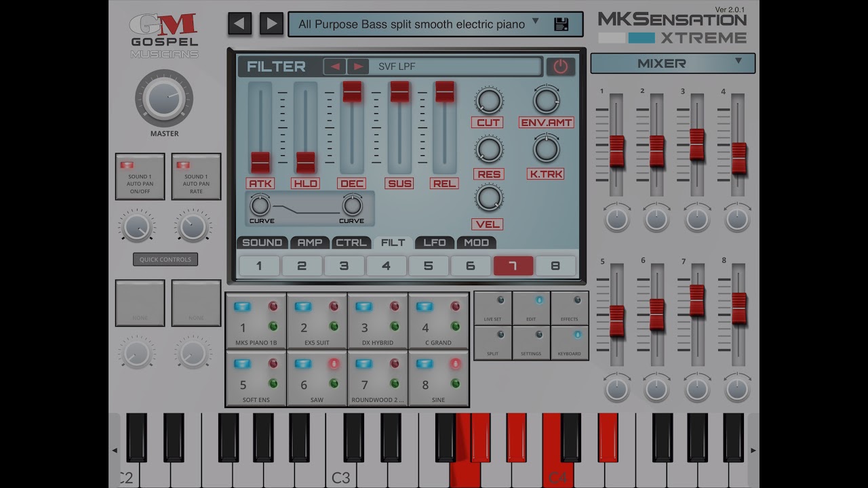Open the EFFECTS page

click(x=570, y=308)
